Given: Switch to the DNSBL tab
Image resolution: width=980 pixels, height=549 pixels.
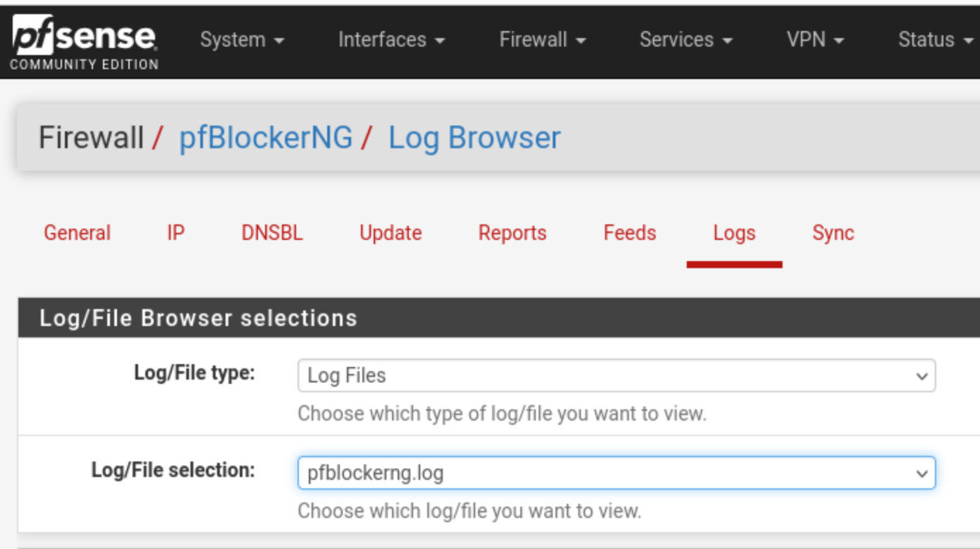Looking at the screenshot, I should (272, 233).
